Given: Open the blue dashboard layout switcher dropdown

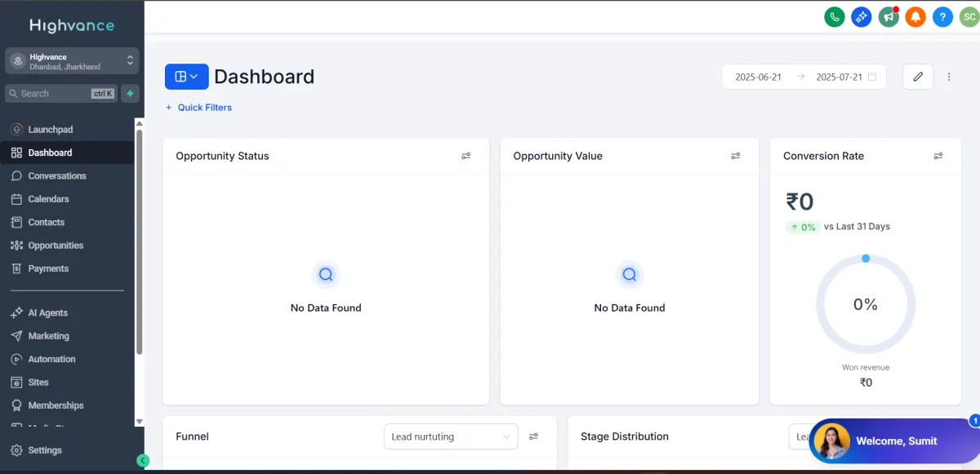Looking at the screenshot, I should [186, 77].
